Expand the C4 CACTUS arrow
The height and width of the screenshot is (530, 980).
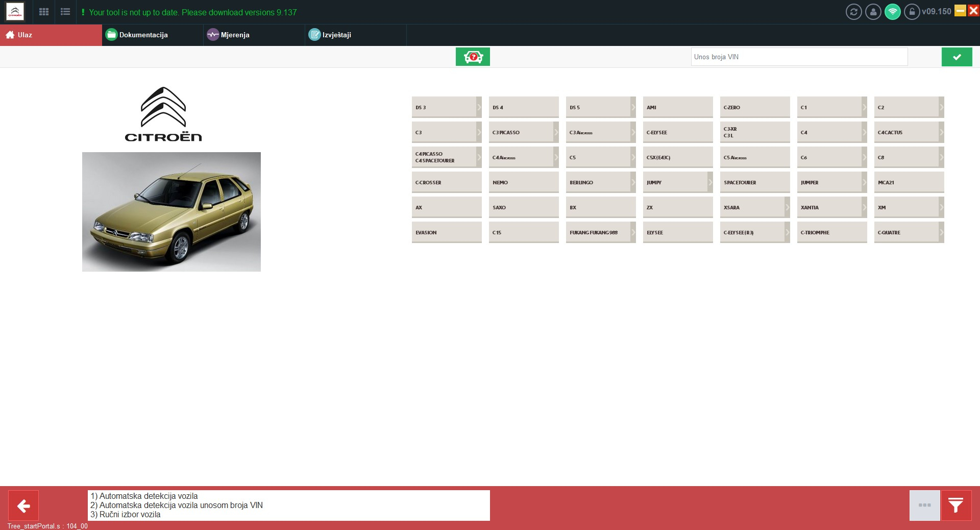point(941,132)
